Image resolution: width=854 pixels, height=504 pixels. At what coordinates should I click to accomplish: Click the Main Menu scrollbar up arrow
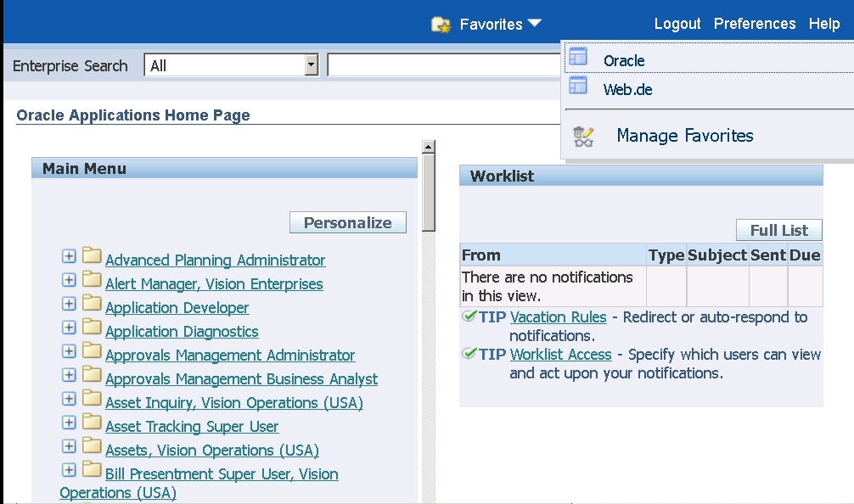(429, 147)
